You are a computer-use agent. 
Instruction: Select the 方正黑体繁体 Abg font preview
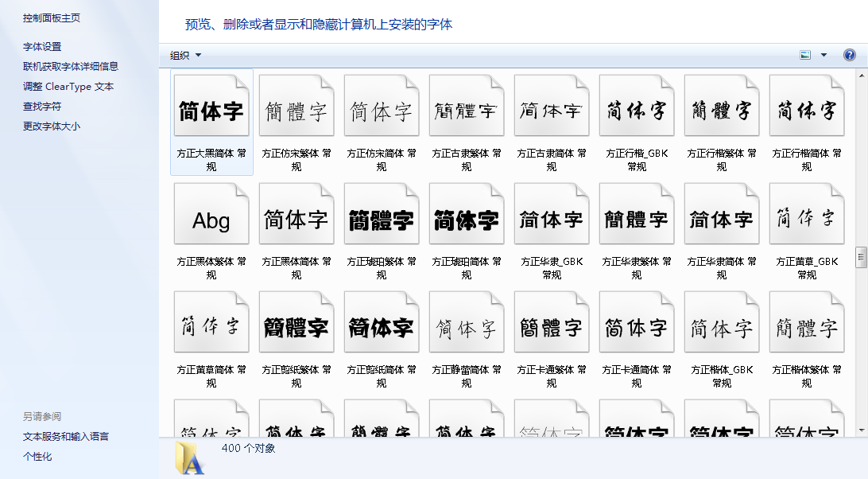[211, 212]
